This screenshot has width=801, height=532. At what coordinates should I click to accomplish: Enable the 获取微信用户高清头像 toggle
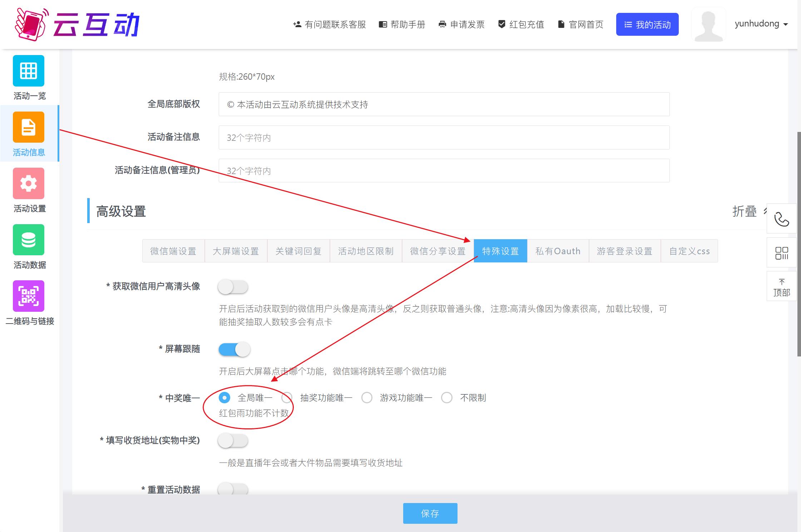click(233, 286)
